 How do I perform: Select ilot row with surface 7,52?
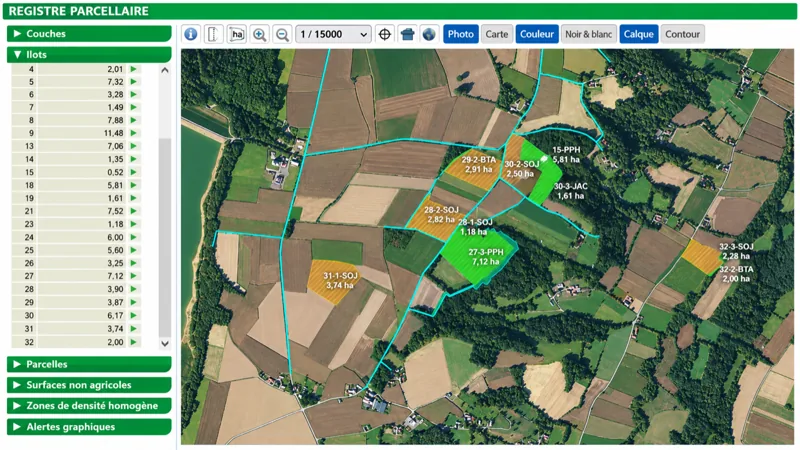click(x=77, y=211)
